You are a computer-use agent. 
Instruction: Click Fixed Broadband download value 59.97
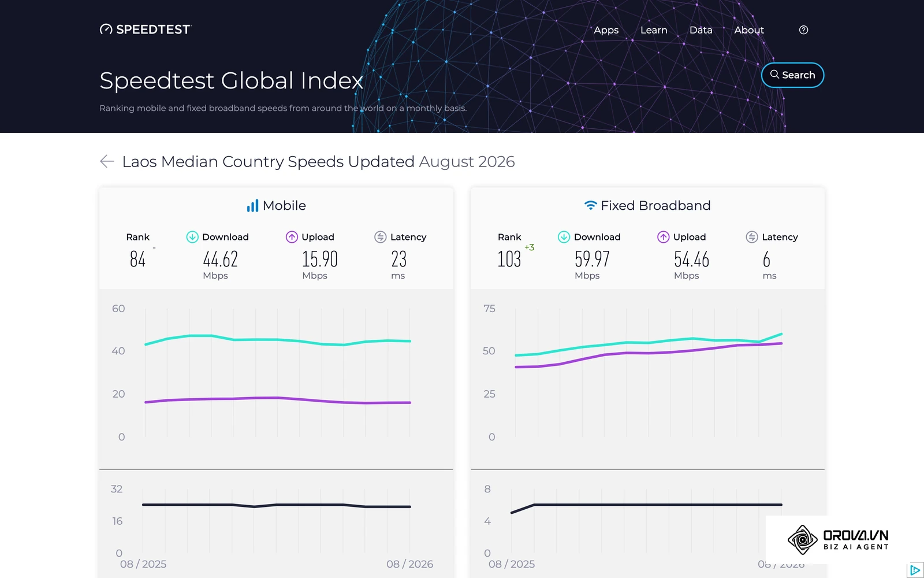(x=592, y=259)
